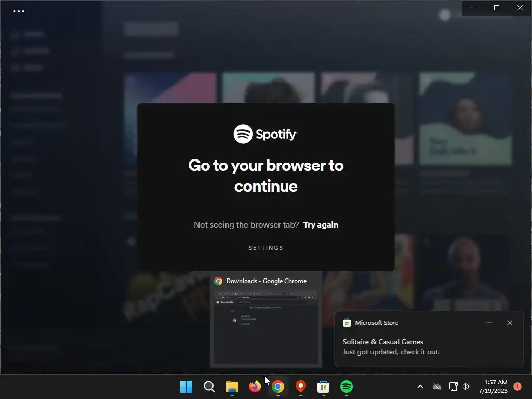Viewport: 532px width, 399px height.
Task: Dismiss the Microsoft Store notification
Action: 509,323
